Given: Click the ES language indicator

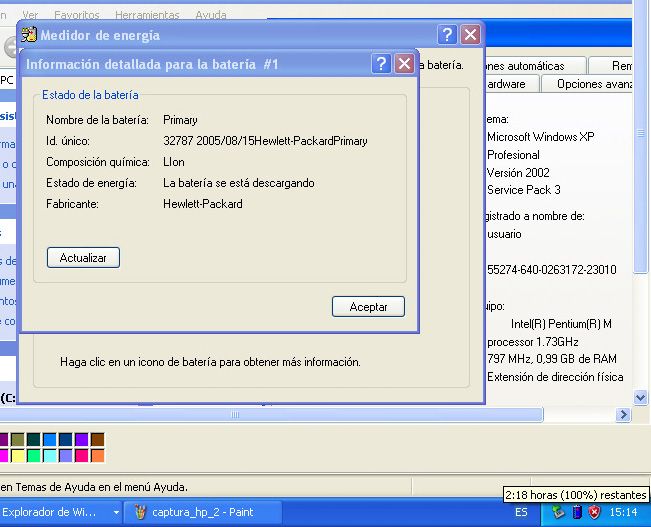Looking at the screenshot, I should coord(521,512).
